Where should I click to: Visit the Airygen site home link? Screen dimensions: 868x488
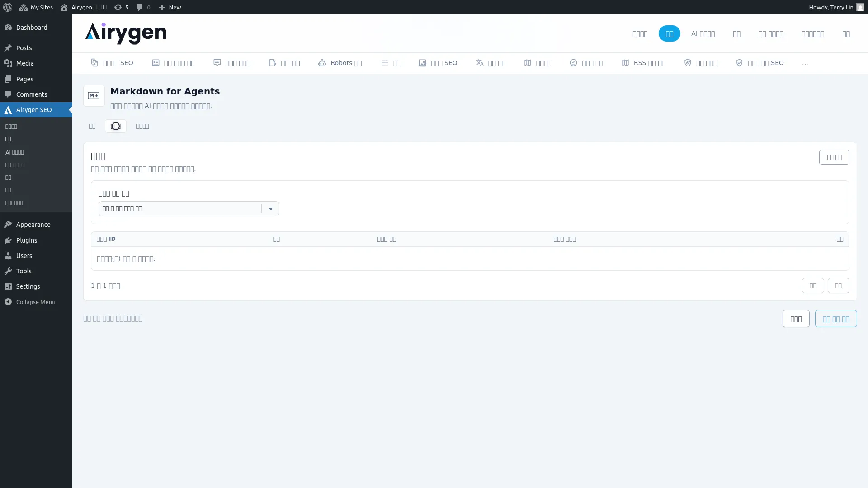click(x=84, y=7)
